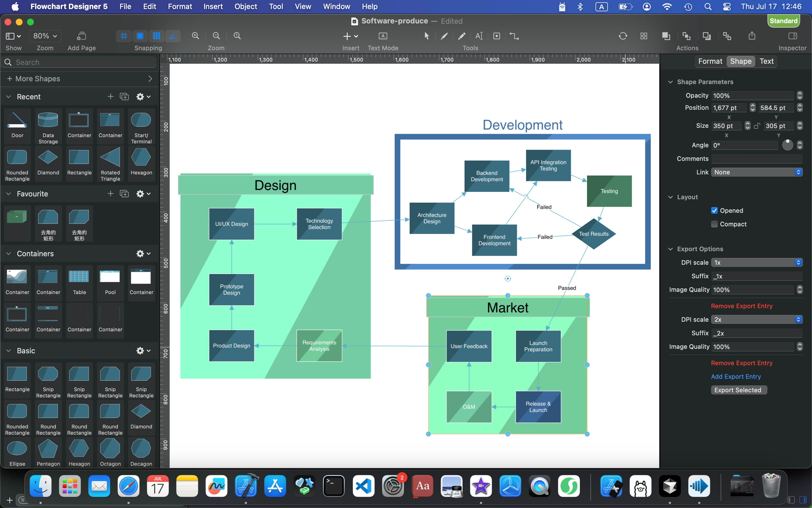Uncheck the Opened checkbox

[714, 211]
